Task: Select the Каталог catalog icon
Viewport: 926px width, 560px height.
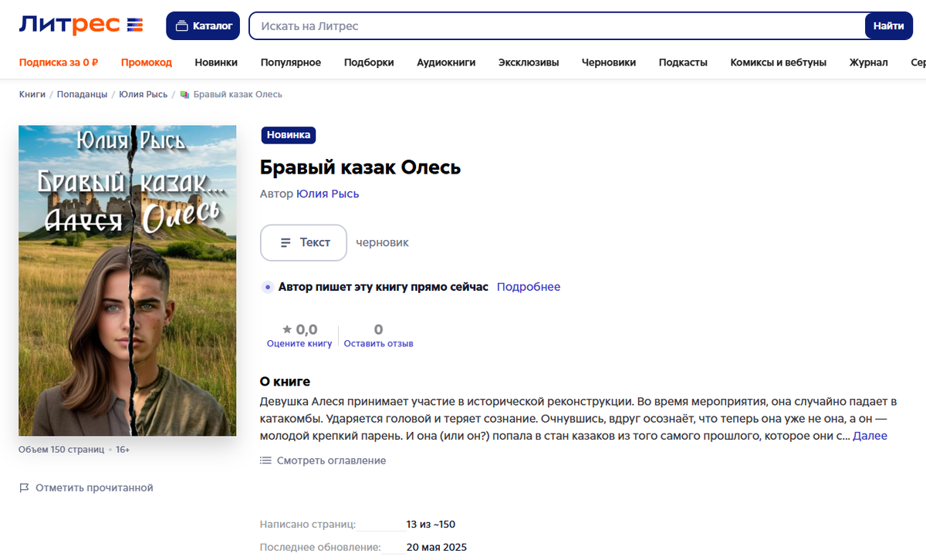Action: pos(184,25)
